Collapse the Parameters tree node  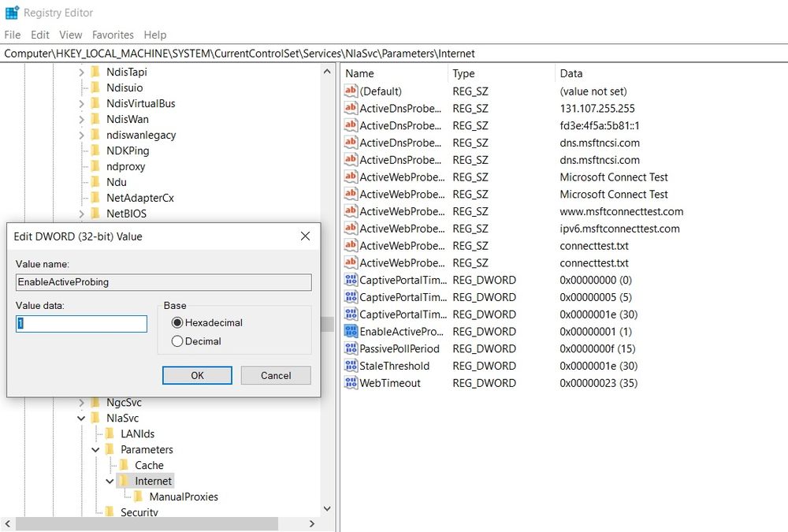(95, 449)
